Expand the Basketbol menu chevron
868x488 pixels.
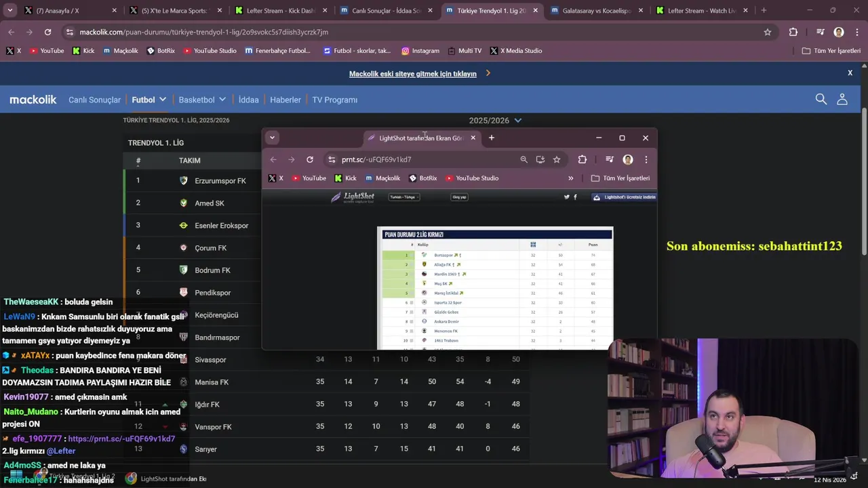(222, 100)
